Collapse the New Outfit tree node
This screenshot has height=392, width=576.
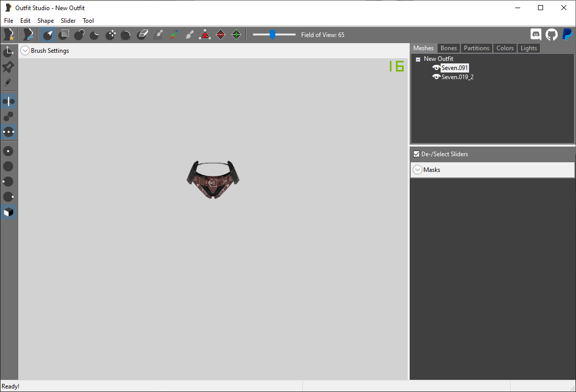click(x=418, y=59)
